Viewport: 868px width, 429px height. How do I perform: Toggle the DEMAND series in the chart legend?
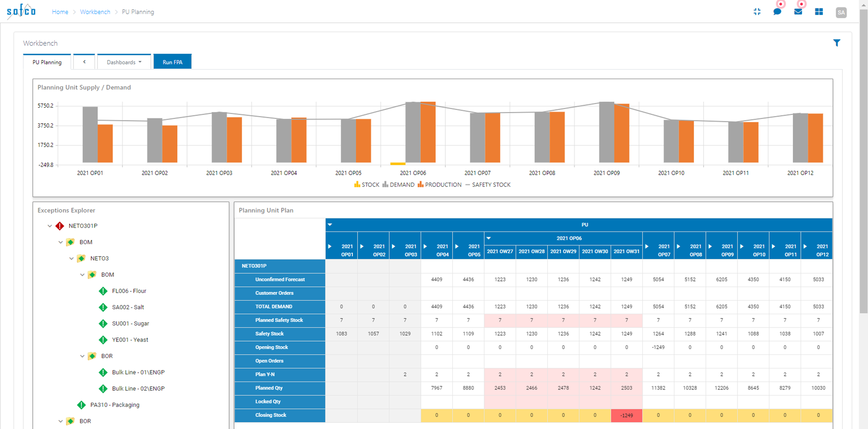click(399, 184)
